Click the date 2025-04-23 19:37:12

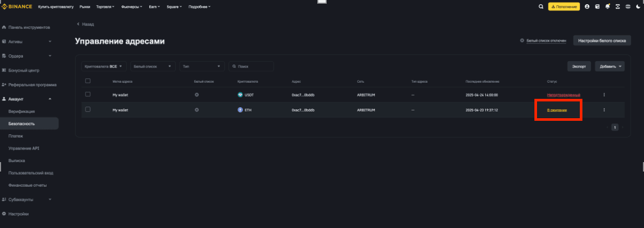[x=482, y=110]
